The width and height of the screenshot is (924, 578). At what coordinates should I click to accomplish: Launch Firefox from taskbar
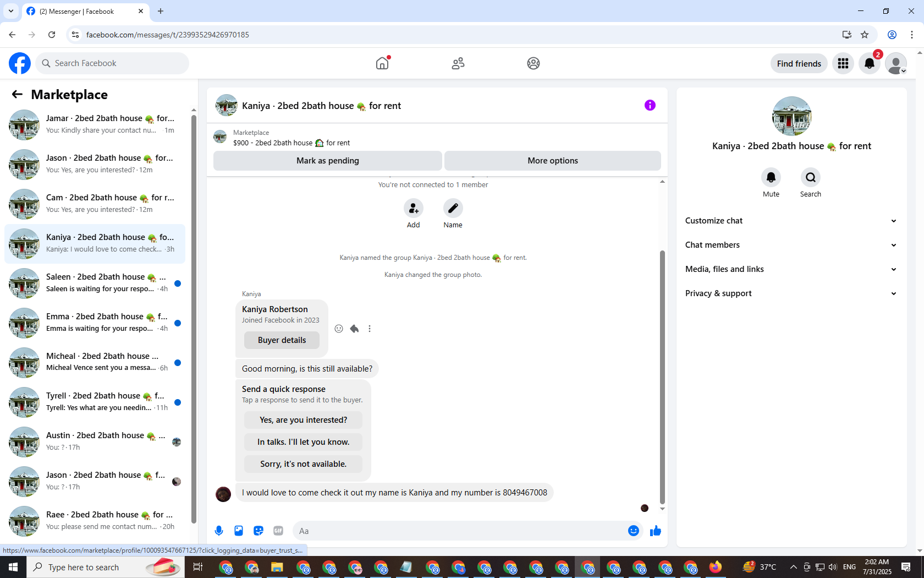pos(716,567)
